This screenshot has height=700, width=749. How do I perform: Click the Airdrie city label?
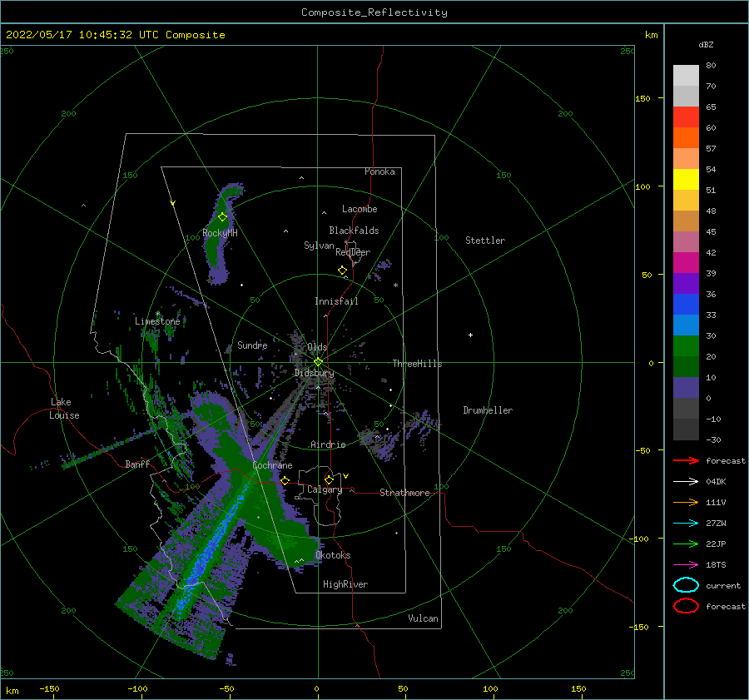click(328, 444)
